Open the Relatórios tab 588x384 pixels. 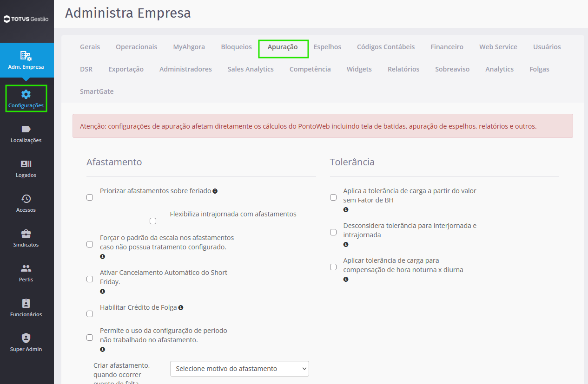[x=403, y=69]
